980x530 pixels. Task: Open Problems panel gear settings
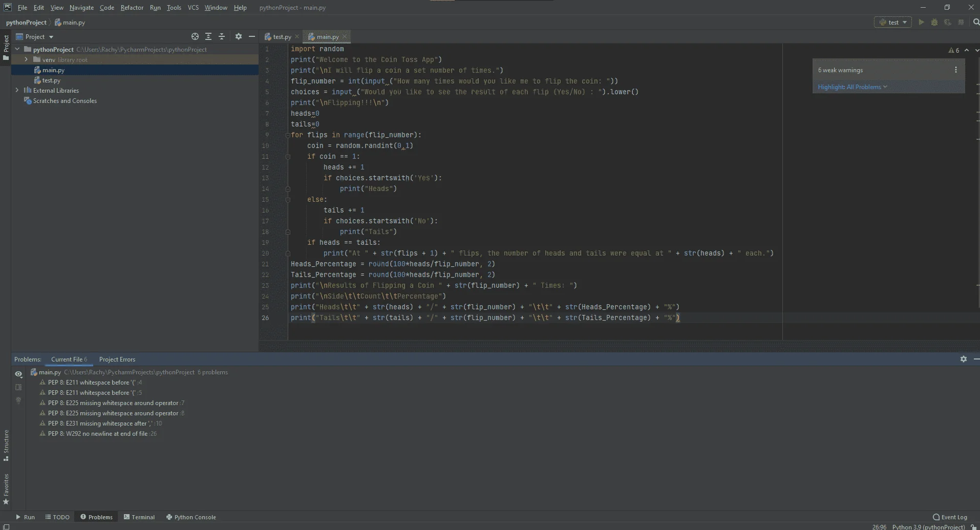click(x=964, y=359)
